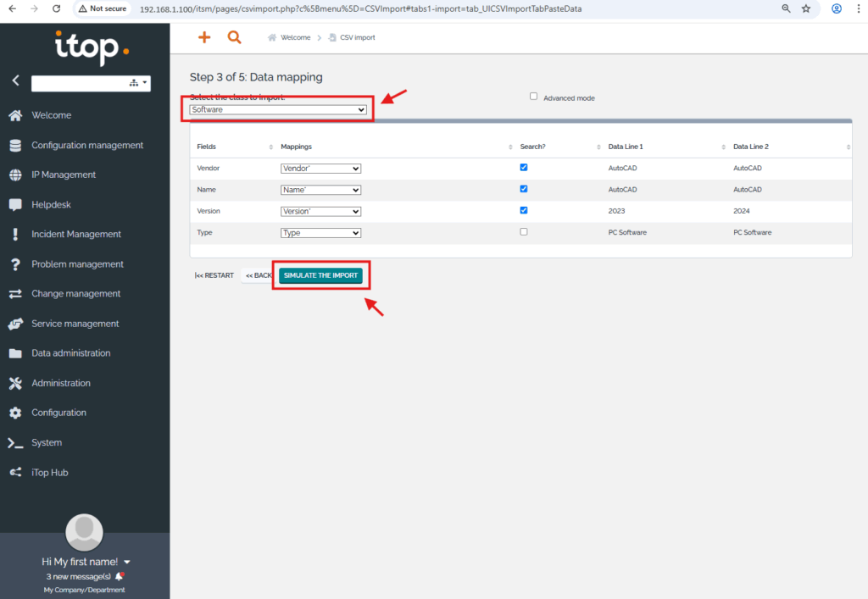This screenshot has height=599, width=868.
Task: Enable the Advanced mode checkbox
Action: point(533,97)
